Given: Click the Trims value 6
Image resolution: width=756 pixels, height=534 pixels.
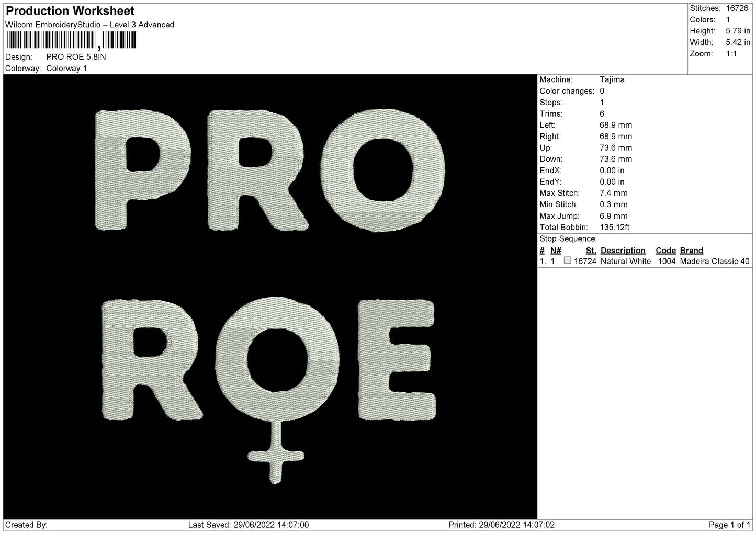Looking at the screenshot, I should tap(602, 114).
